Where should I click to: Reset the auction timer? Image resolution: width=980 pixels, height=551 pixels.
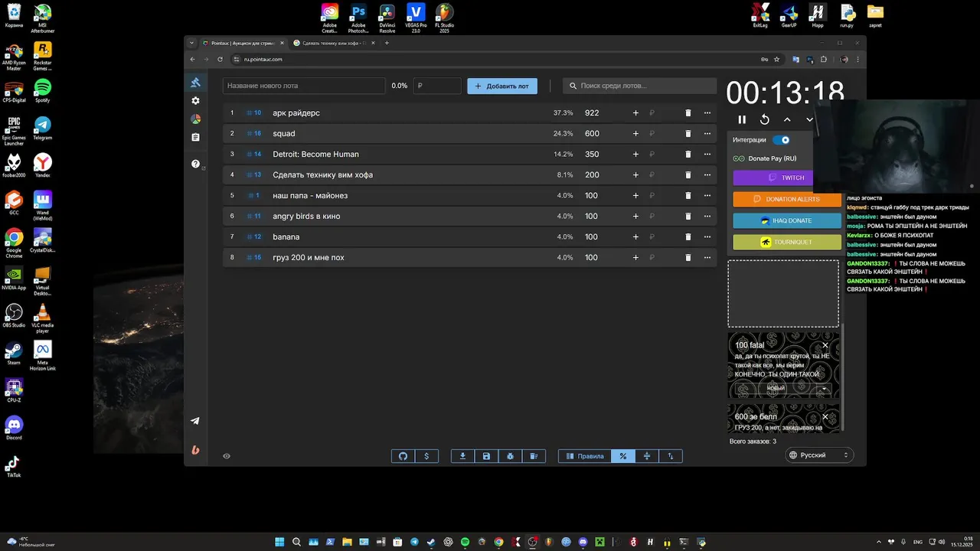[764, 119]
